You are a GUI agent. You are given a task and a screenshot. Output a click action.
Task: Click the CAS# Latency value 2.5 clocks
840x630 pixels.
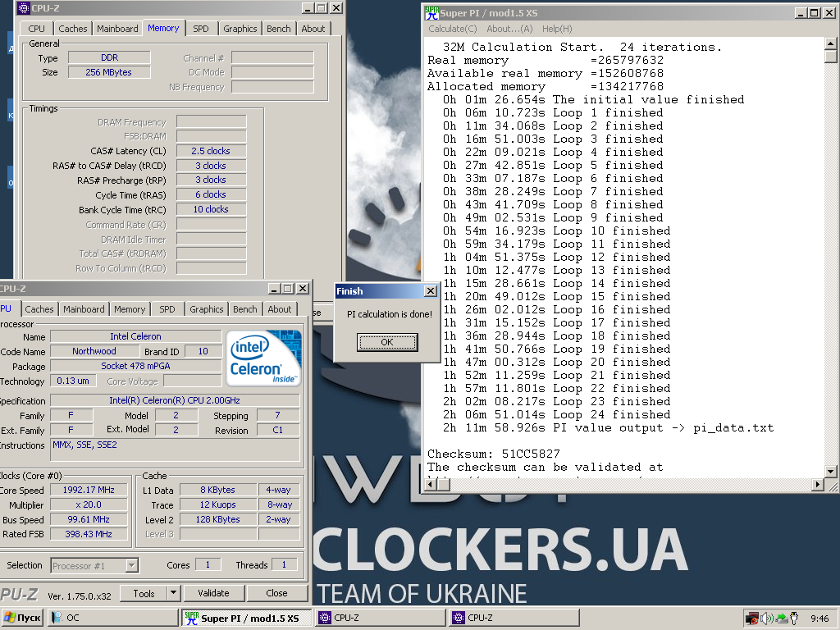coord(211,151)
